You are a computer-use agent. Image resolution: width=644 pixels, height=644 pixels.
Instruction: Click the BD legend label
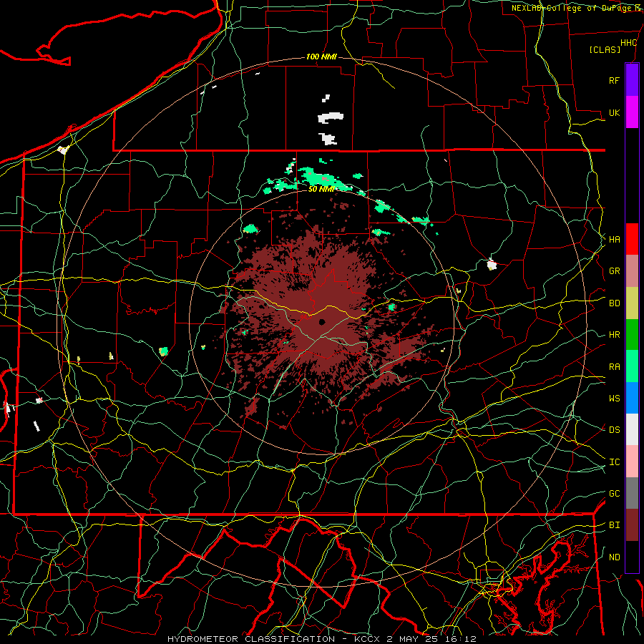point(614,303)
